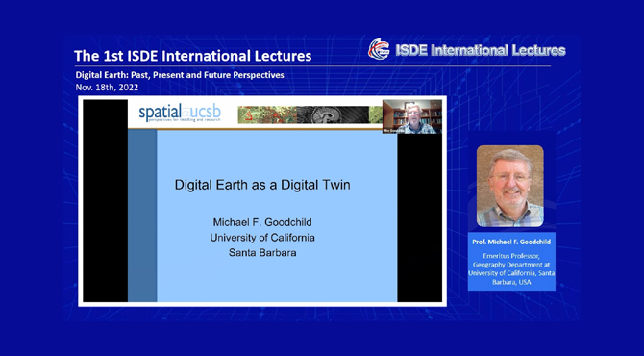Click the brain scan banner image

coord(333,114)
